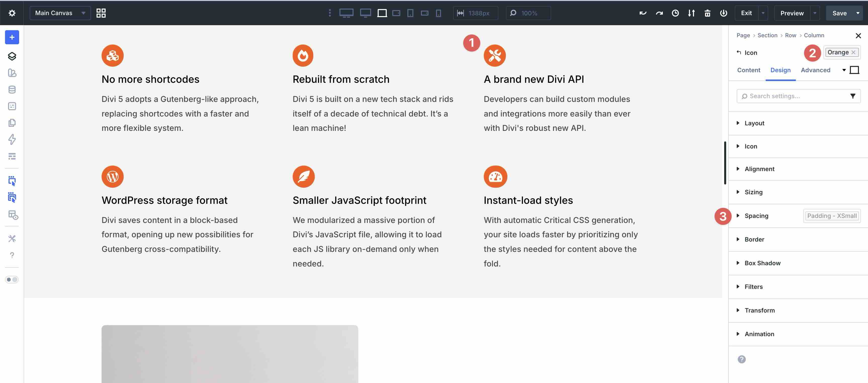
Task: Switch to the Advanced tab
Action: coord(815,70)
